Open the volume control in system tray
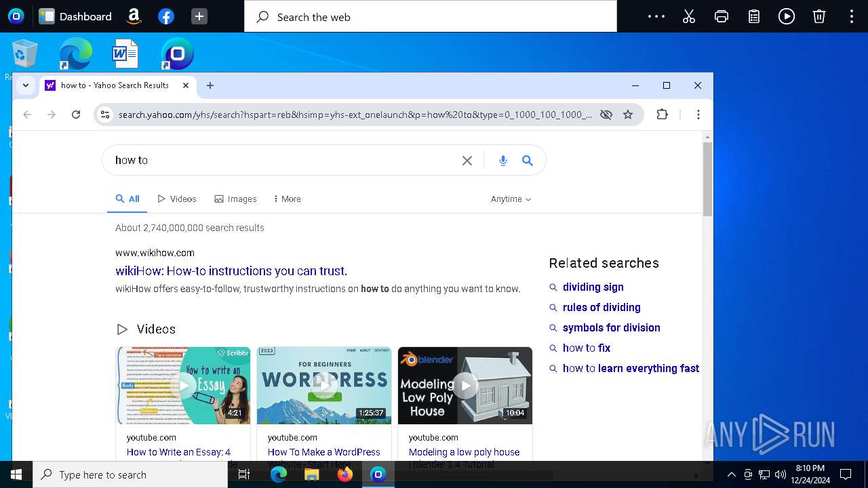The width and height of the screenshot is (868, 488). tap(781, 474)
